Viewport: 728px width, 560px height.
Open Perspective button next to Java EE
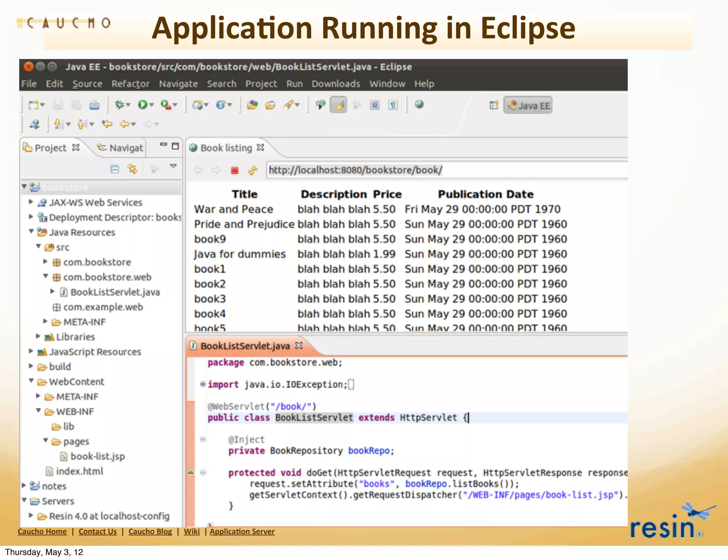click(x=494, y=105)
